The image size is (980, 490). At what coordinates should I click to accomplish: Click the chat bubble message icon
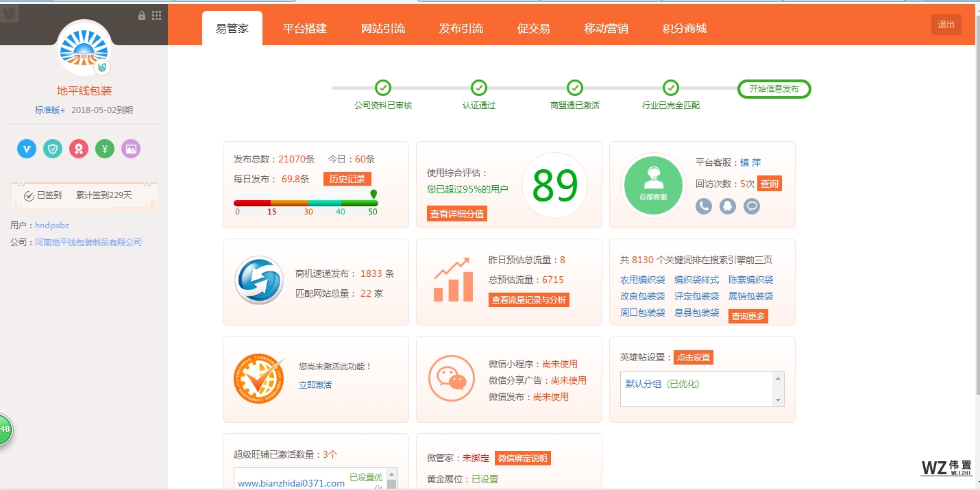(752, 206)
